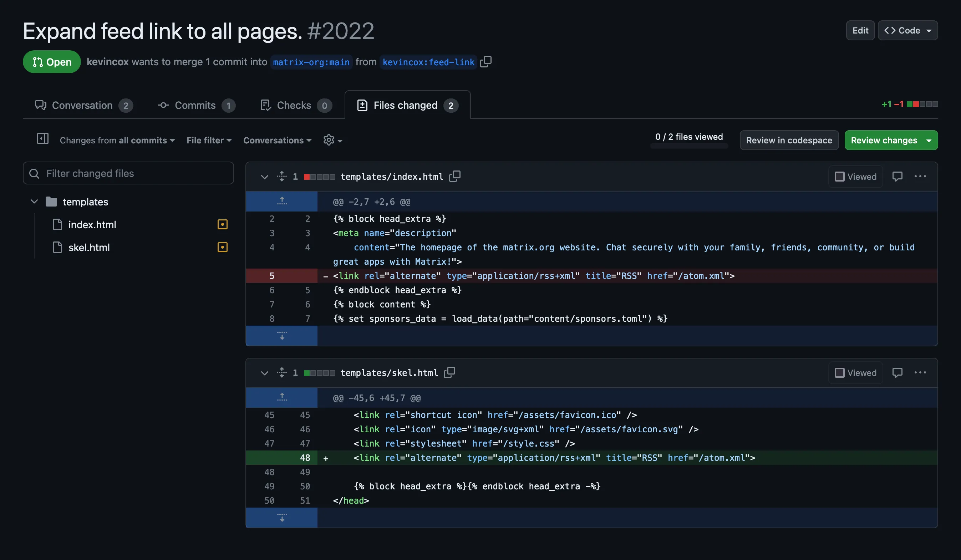Open more options menu for skel.html diff
Viewport: 961px width, 560px height.
pyautogui.click(x=921, y=372)
